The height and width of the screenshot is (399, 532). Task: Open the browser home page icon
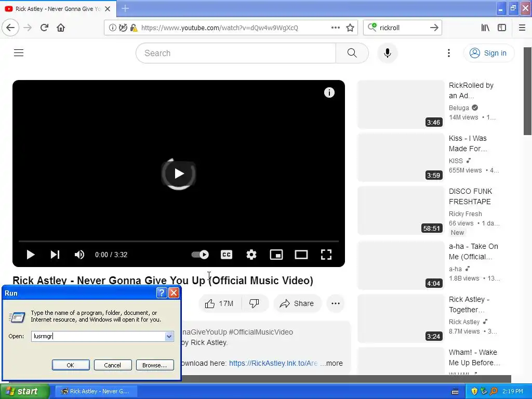pyautogui.click(x=61, y=28)
